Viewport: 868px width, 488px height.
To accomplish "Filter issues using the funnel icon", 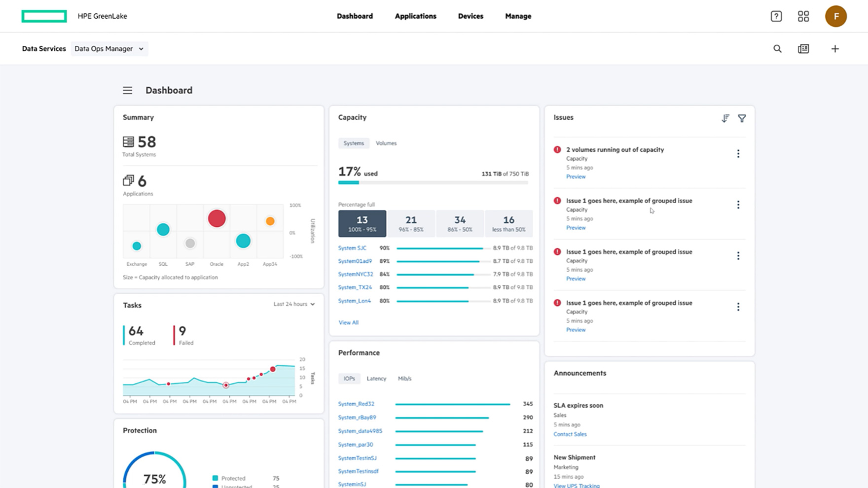I will coord(742,118).
